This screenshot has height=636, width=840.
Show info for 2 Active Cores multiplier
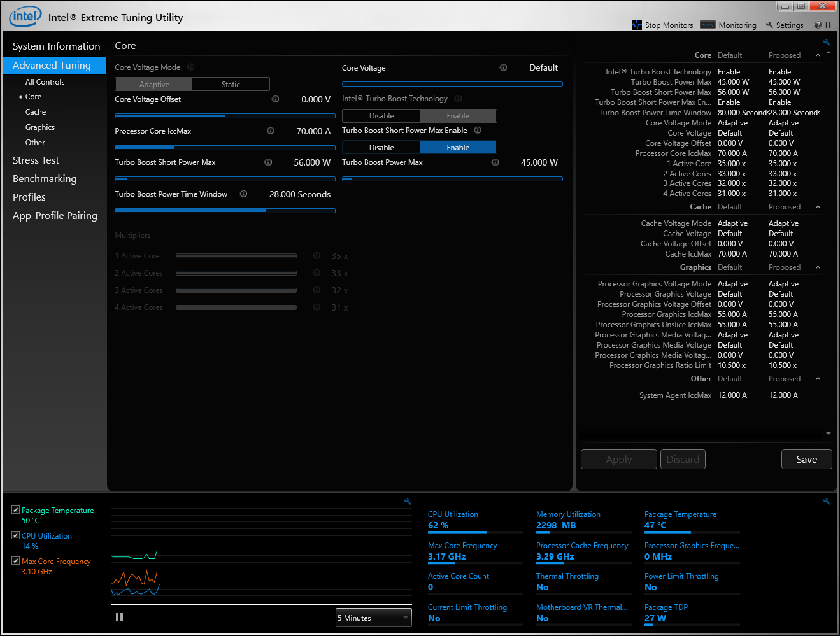click(x=317, y=272)
